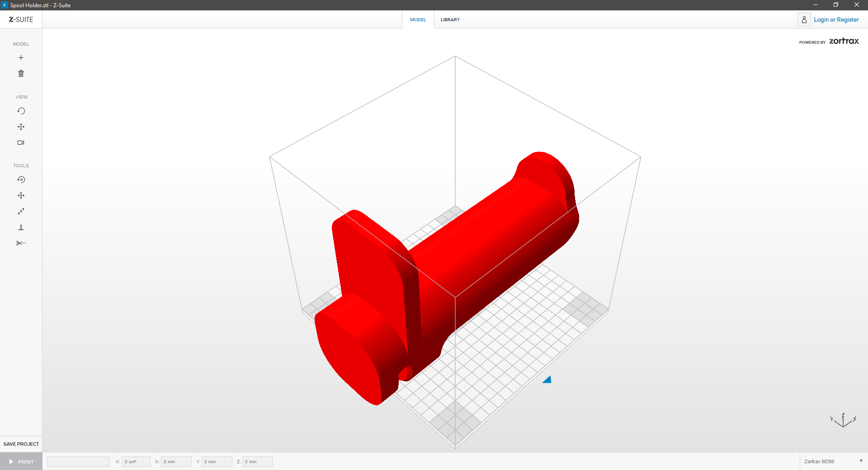Screen dimensions: 868x470
Task: Switch to the MODEL tab
Action: pos(418,20)
